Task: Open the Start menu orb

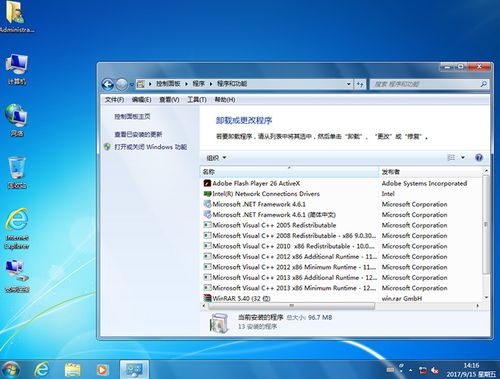Action: [x=10, y=369]
